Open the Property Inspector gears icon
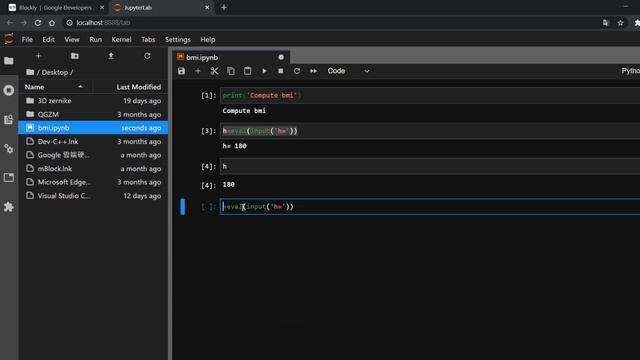The height and width of the screenshot is (360, 640). pyautogui.click(x=9, y=149)
